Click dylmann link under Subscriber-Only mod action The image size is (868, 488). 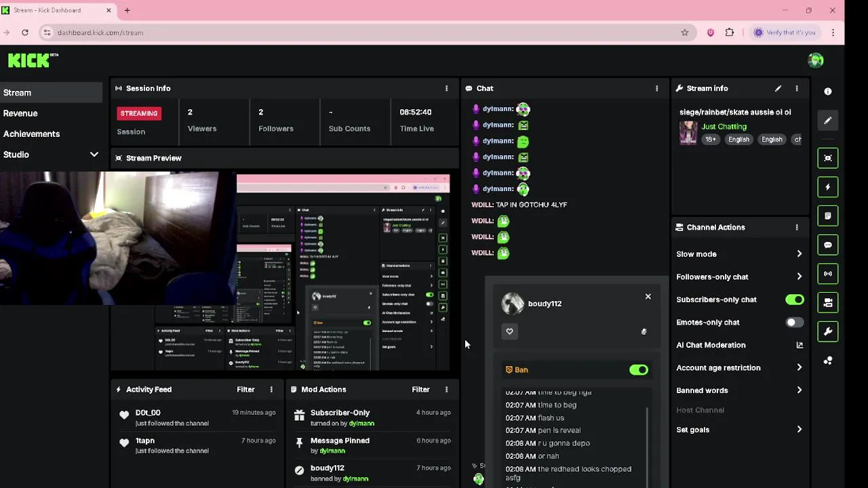click(361, 423)
